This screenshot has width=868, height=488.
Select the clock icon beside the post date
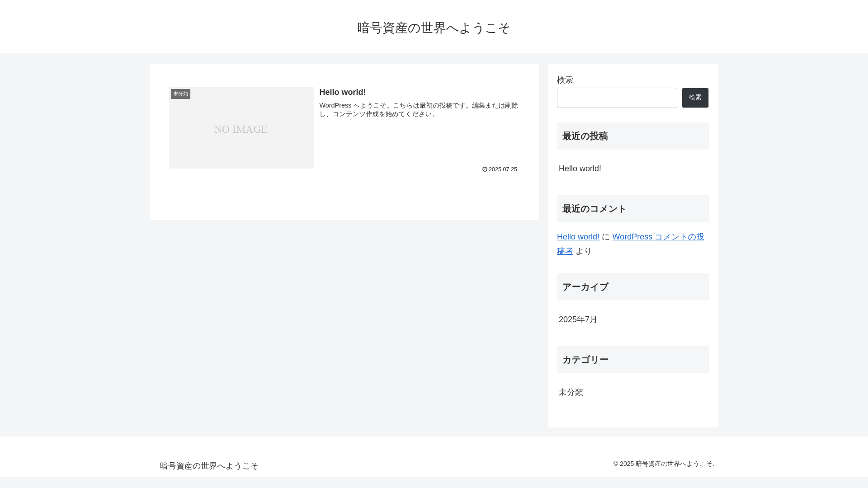click(x=485, y=169)
